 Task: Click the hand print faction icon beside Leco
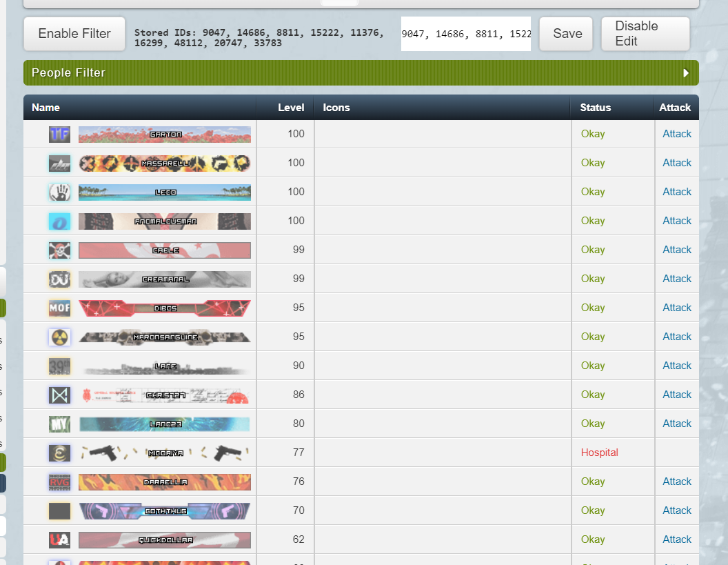coord(59,192)
